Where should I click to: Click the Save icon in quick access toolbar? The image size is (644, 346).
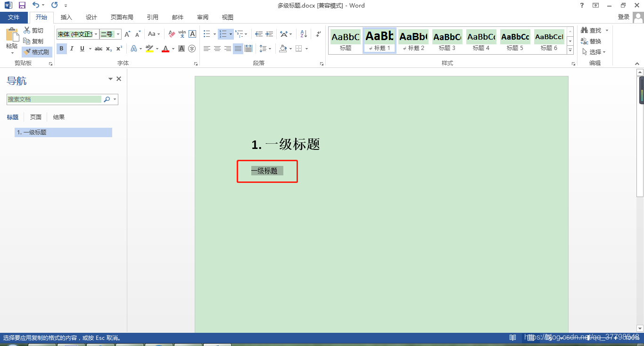coord(22,5)
